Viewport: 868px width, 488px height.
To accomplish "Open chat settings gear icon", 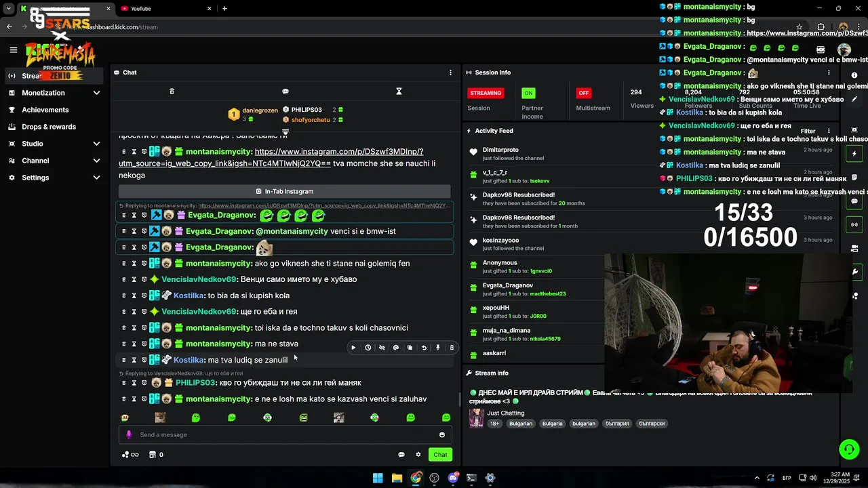I will tap(418, 455).
